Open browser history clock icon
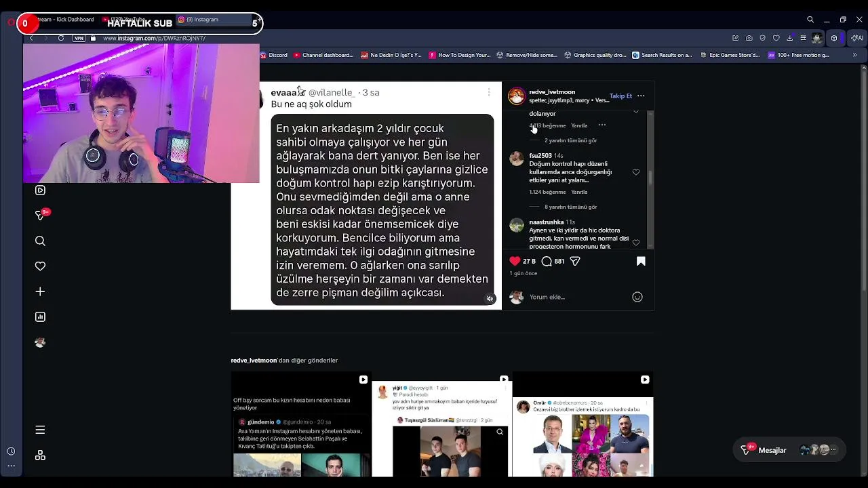This screenshot has height=488, width=868. tap(11, 451)
